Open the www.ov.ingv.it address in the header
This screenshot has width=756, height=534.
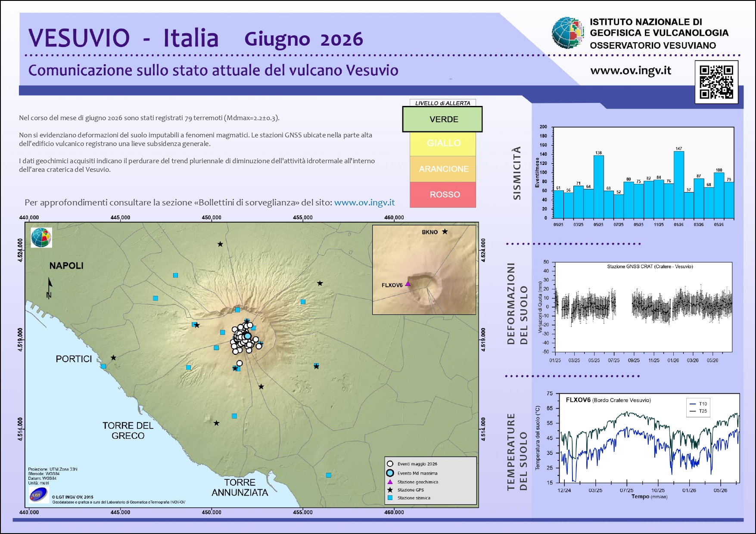[x=631, y=71]
